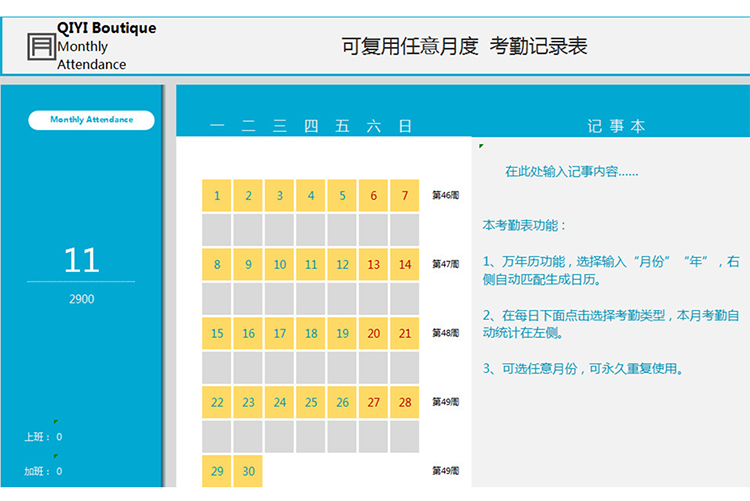Click the 考勤记录表 title text
Viewport: 750px width, 501px height.
click(x=538, y=46)
